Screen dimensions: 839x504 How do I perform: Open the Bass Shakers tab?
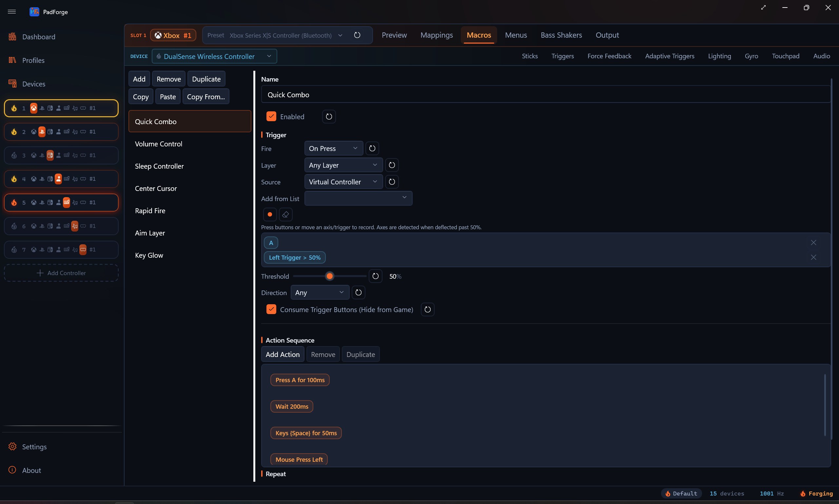point(561,35)
